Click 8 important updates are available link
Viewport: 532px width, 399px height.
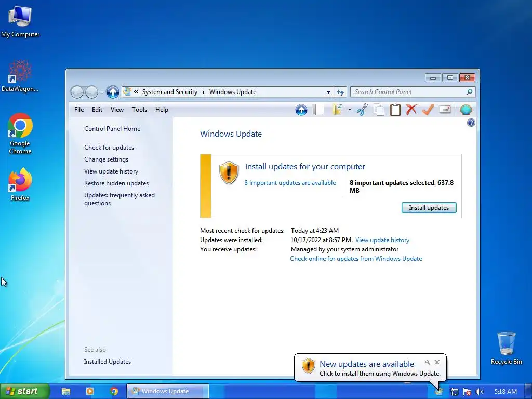point(290,183)
